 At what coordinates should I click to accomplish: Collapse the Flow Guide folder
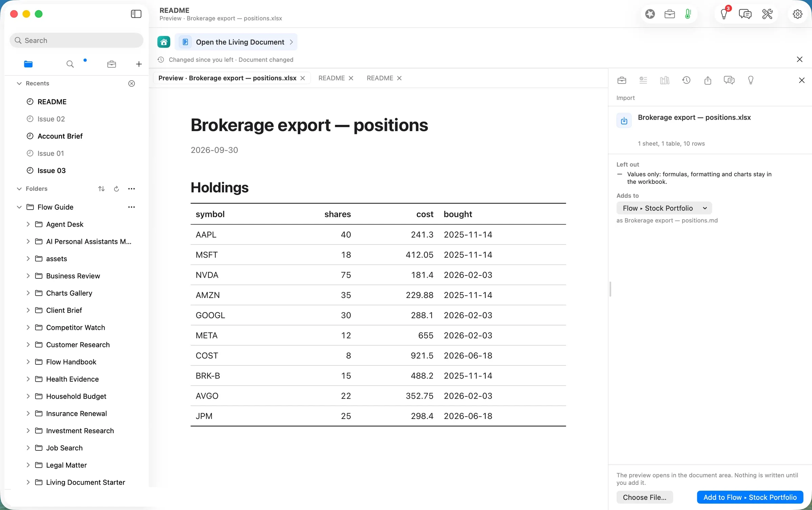tap(19, 207)
